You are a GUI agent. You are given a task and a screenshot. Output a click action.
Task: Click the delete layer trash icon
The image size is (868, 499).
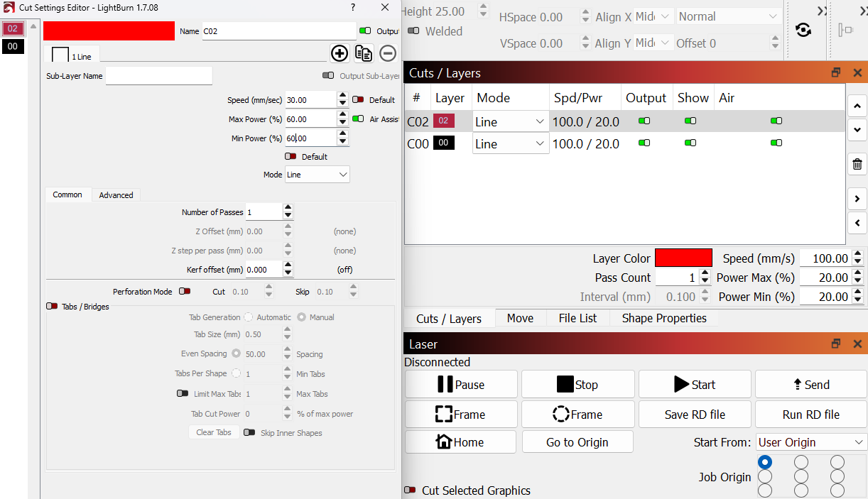[x=857, y=165]
